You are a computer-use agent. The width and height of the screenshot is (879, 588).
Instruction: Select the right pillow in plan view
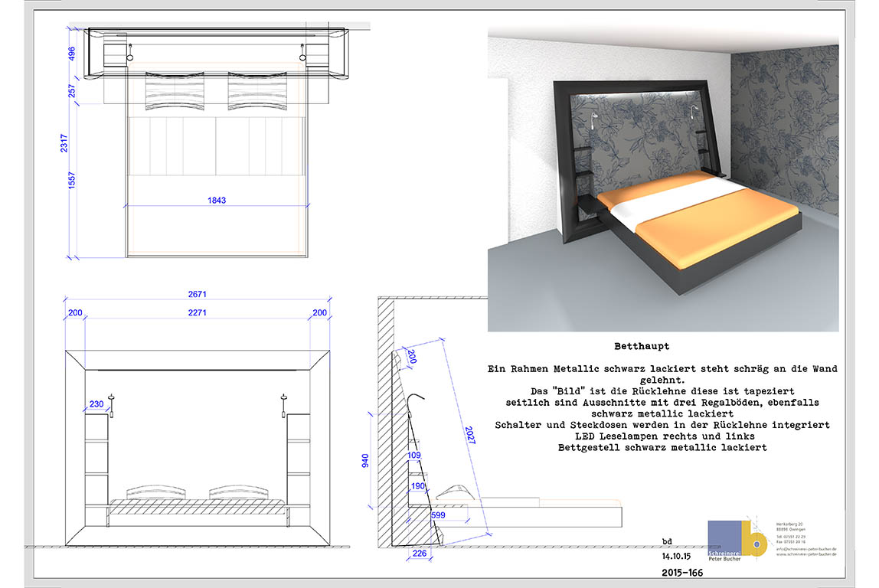pyautogui.click(x=257, y=91)
